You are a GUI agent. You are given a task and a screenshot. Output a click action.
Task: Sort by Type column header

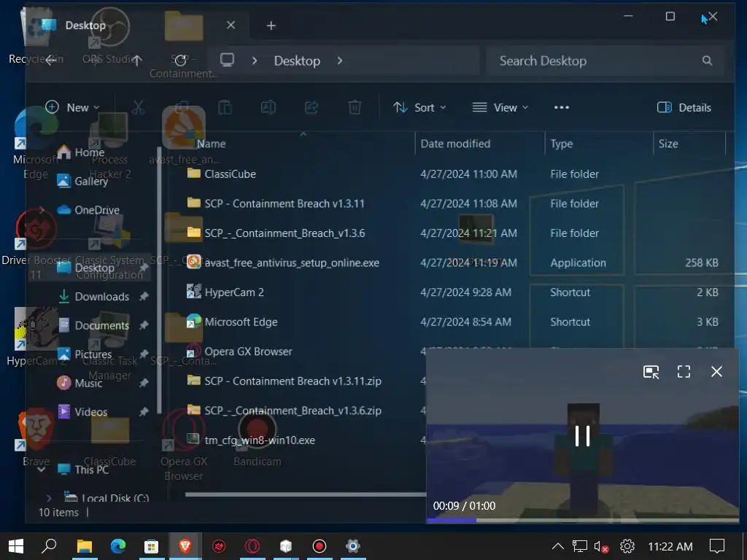click(x=562, y=144)
